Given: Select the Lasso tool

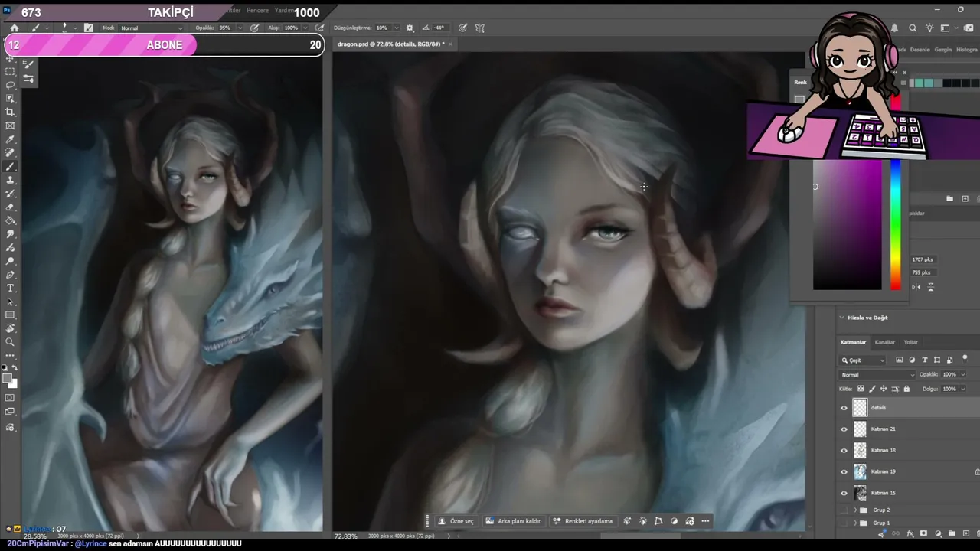Looking at the screenshot, I should point(10,85).
